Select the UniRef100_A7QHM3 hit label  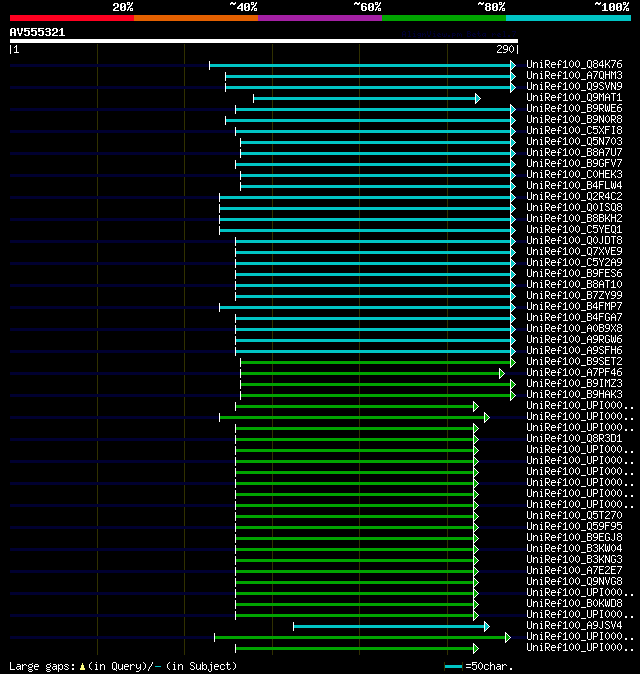tap(574, 76)
